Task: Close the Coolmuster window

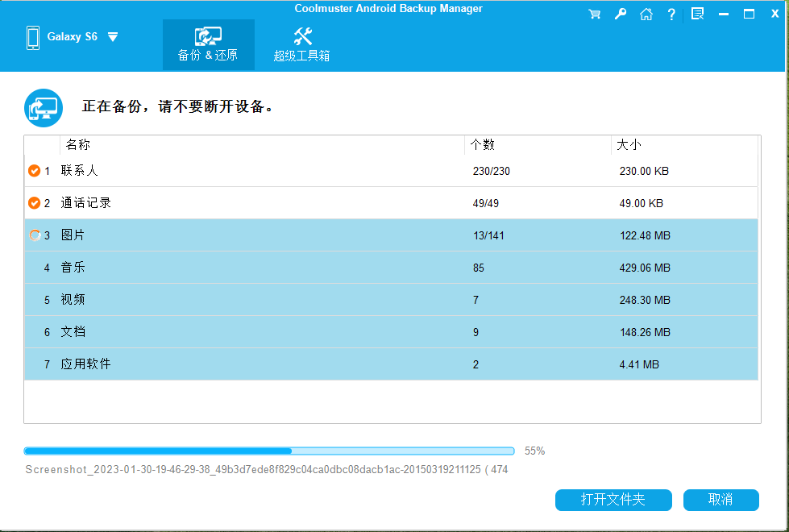Action: pyautogui.click(x=775, y=14)
